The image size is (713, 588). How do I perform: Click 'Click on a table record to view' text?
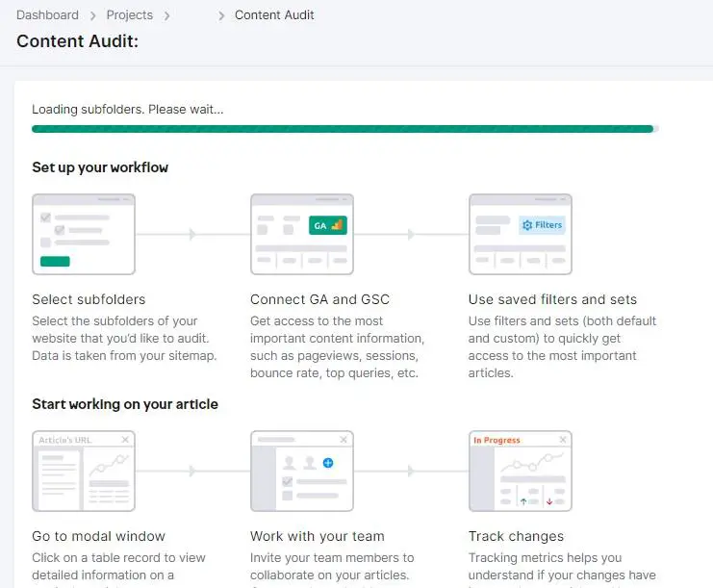coord(118,557)
